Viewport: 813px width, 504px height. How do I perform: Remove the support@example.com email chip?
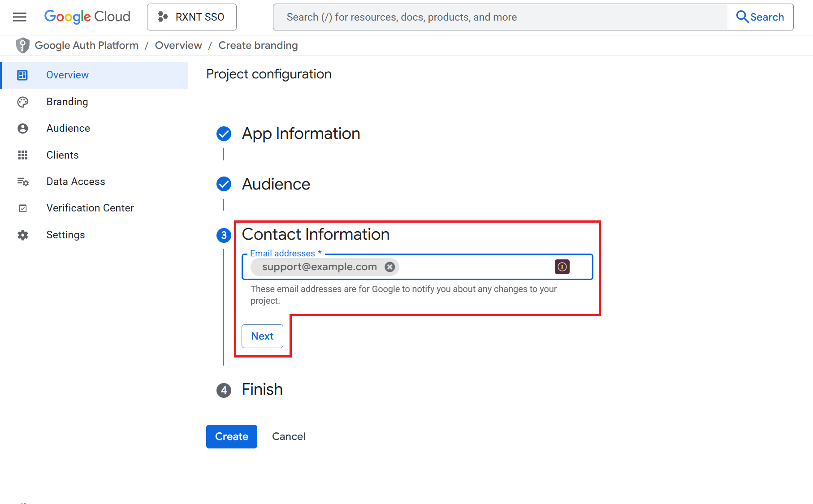389,267
